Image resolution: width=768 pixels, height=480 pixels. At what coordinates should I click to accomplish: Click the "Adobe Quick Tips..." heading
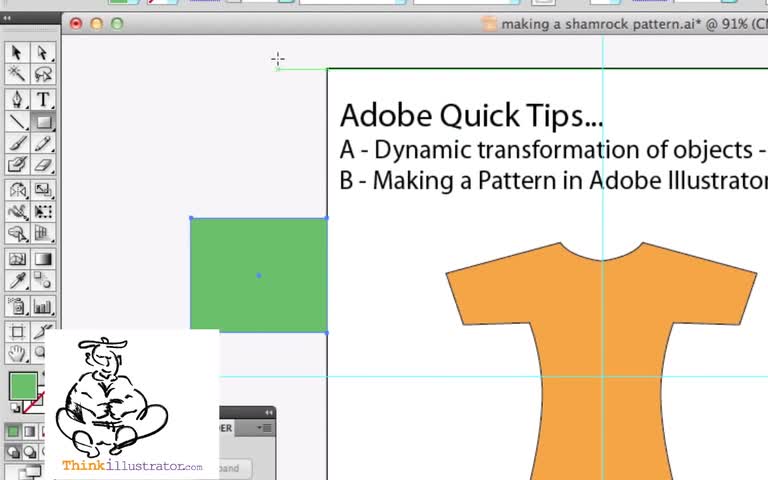click(x=471, y=116)
